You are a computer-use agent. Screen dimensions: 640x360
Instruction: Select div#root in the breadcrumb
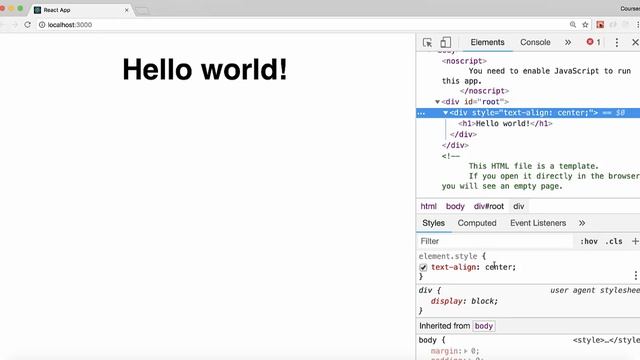pyautogui.click(x=489, y=206)
